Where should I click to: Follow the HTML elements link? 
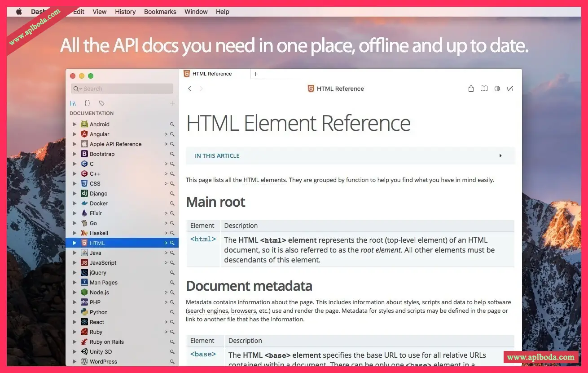[264, 180]
